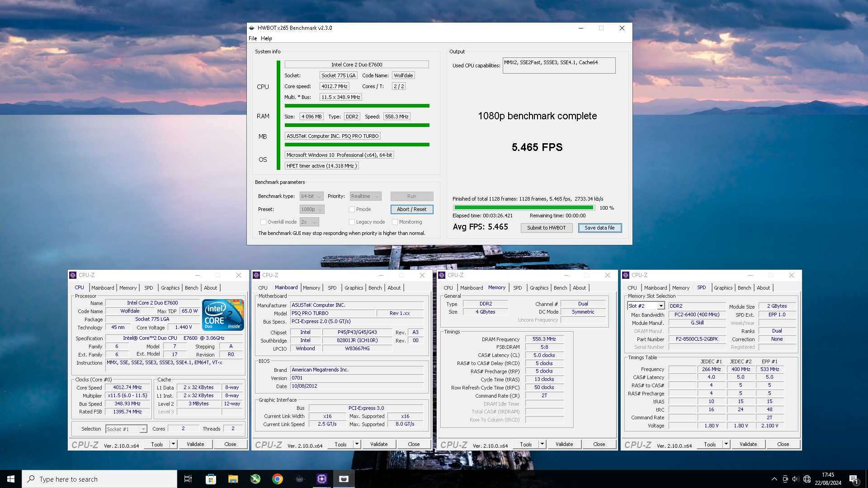Click the Part Number F2-8500CL5-2GBPK field
Viewport: 868px width, 488px height.
point(697,339)
